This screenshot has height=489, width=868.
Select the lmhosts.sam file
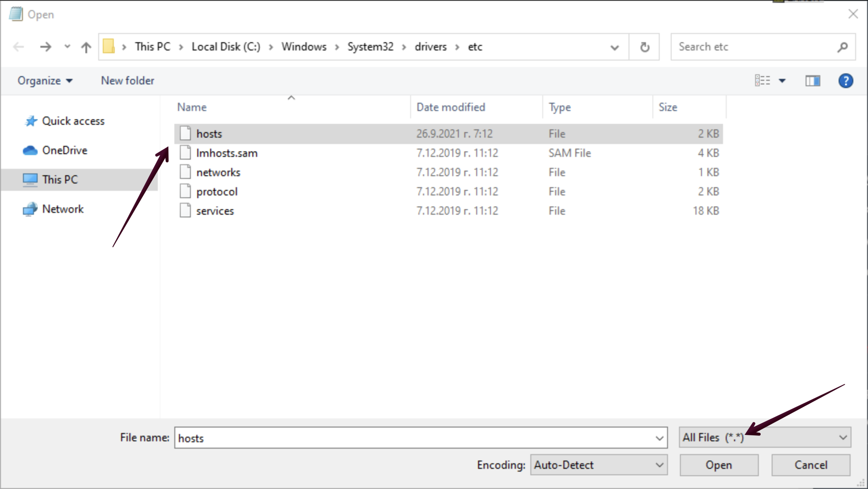click(227, 153)
